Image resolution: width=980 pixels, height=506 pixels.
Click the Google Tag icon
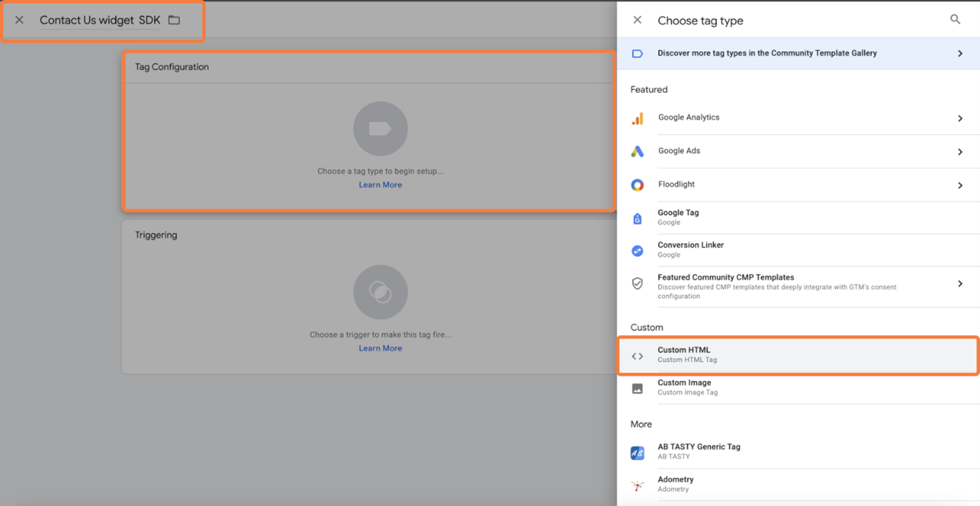[x=638, y=218]
